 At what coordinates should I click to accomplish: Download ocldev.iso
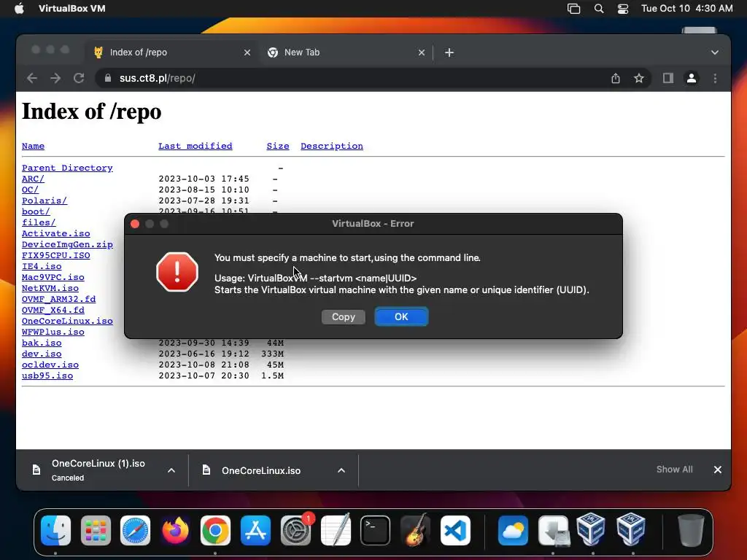coord(50,365)
